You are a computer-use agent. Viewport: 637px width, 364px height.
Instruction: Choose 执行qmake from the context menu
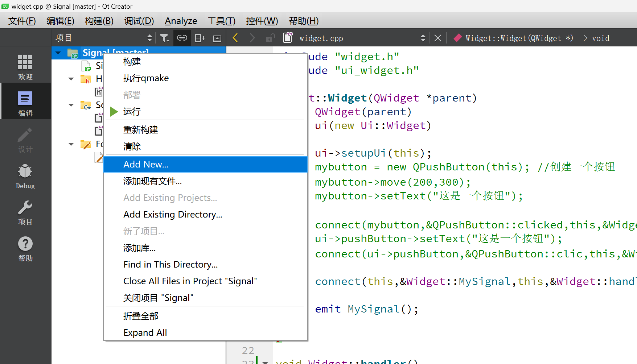[205, 78]
